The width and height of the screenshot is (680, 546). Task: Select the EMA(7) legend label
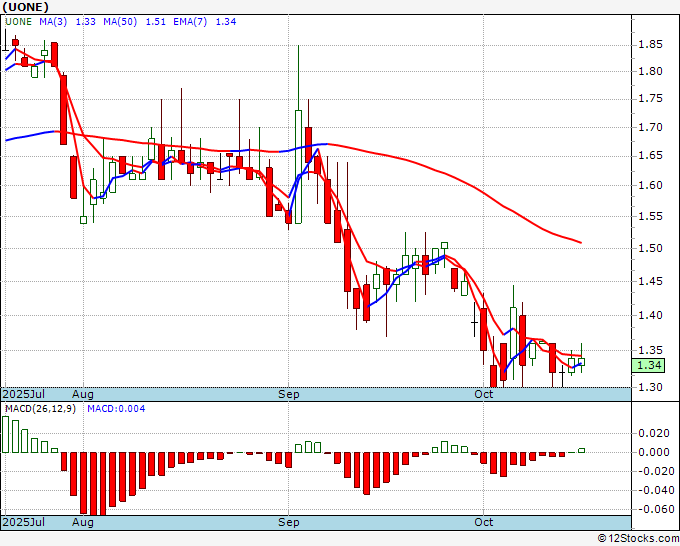(x=190, y=22)
